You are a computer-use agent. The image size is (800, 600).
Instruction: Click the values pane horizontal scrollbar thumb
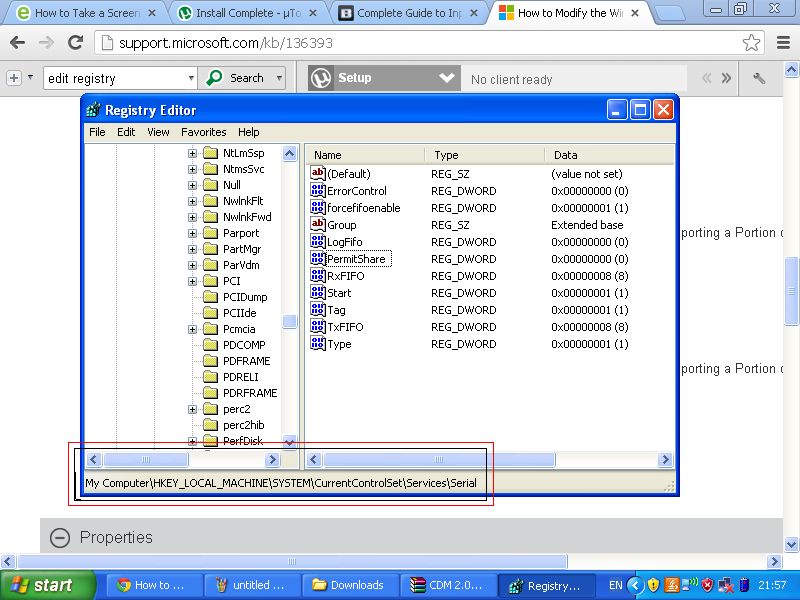click(x=438, y=460)
